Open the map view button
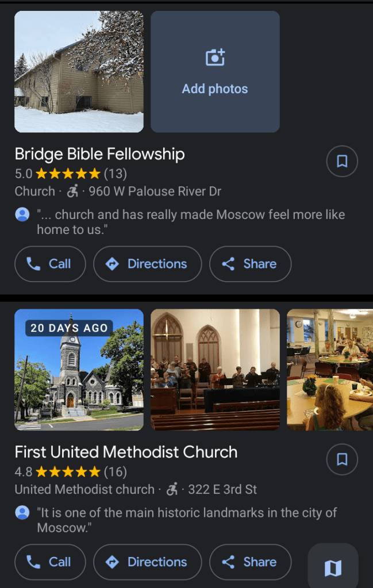Viewport: 373px width, 588px height. (x=333, y=568)
